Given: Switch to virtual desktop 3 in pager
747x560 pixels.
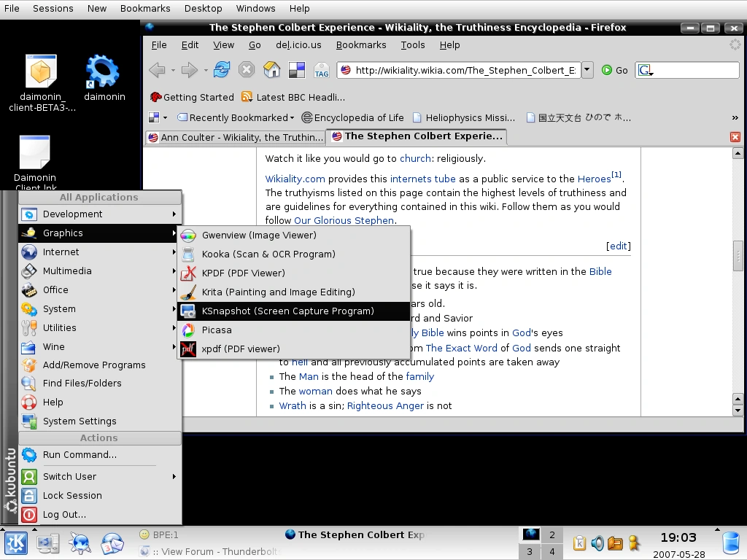Looking at the screenshot, I should coord(530,552).
